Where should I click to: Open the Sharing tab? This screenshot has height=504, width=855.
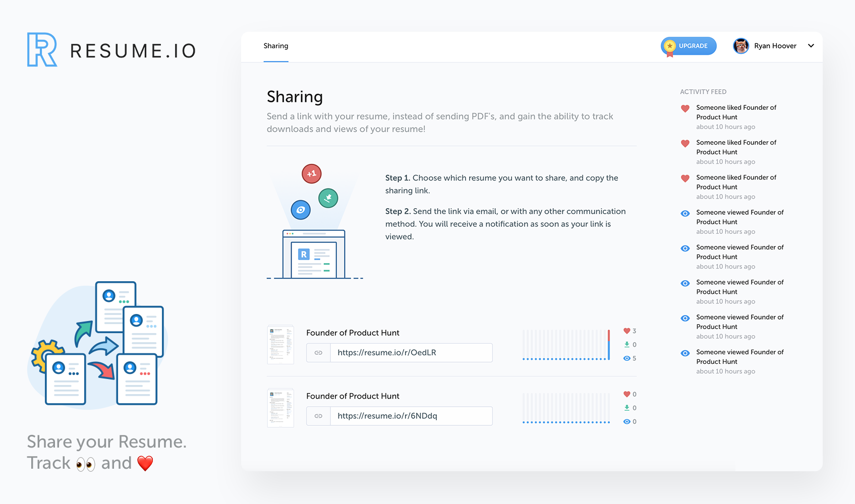click(x=276, y=46)
